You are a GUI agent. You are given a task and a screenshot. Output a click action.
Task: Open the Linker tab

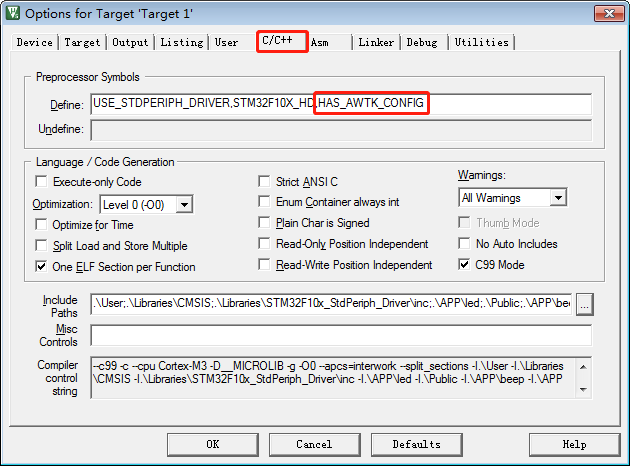tap(376, 42)
